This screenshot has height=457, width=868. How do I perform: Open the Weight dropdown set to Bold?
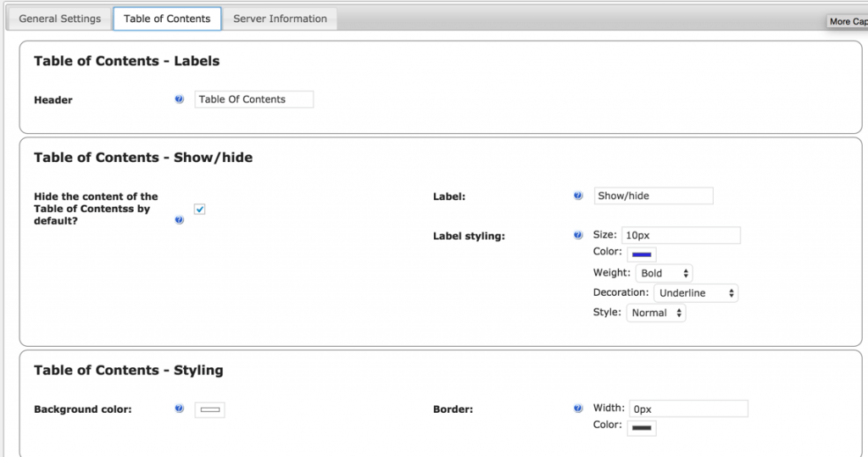664,273
